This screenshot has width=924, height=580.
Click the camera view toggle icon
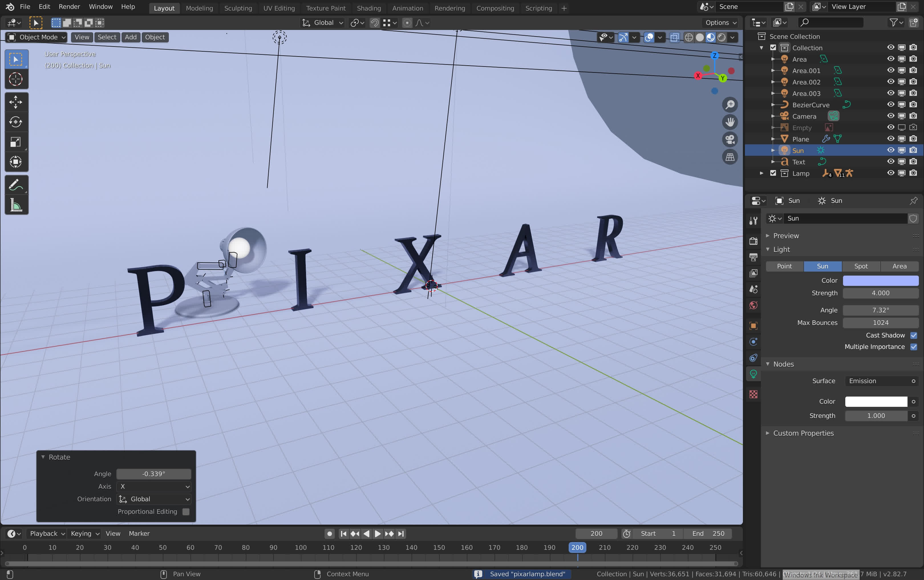730,139
